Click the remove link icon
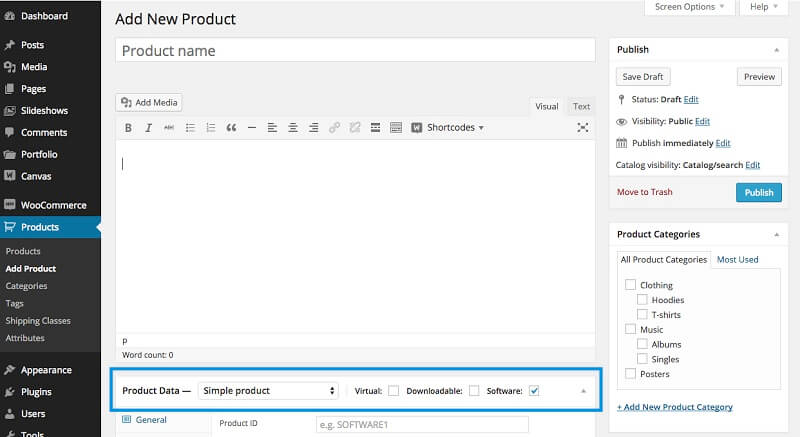This screenshot has width=800, height=437. coord(355,127)
